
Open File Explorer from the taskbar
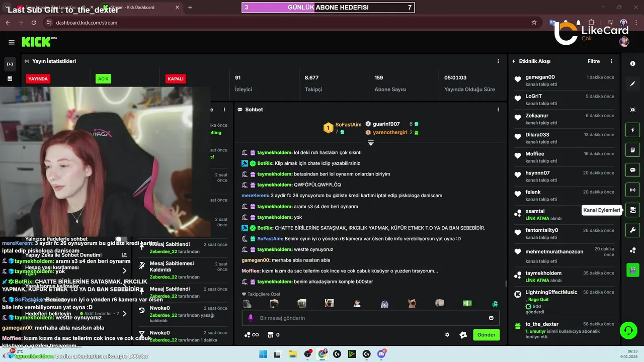[x=292, y=354]
